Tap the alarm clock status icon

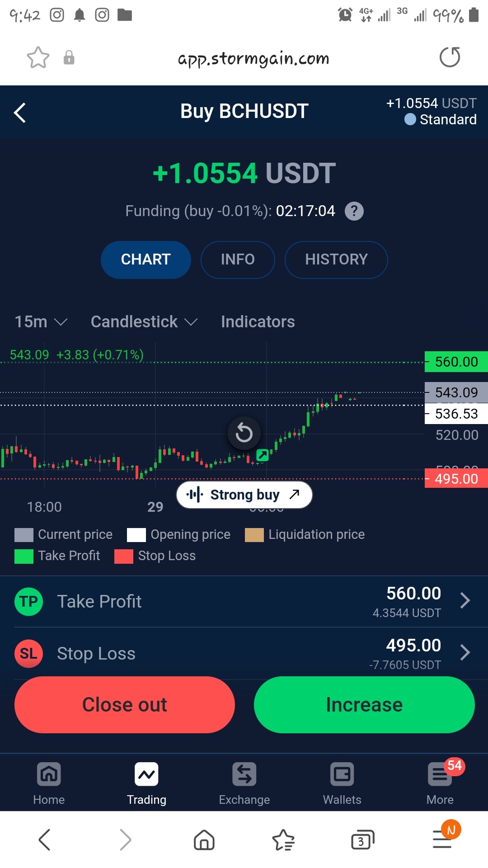click(345, 15)
